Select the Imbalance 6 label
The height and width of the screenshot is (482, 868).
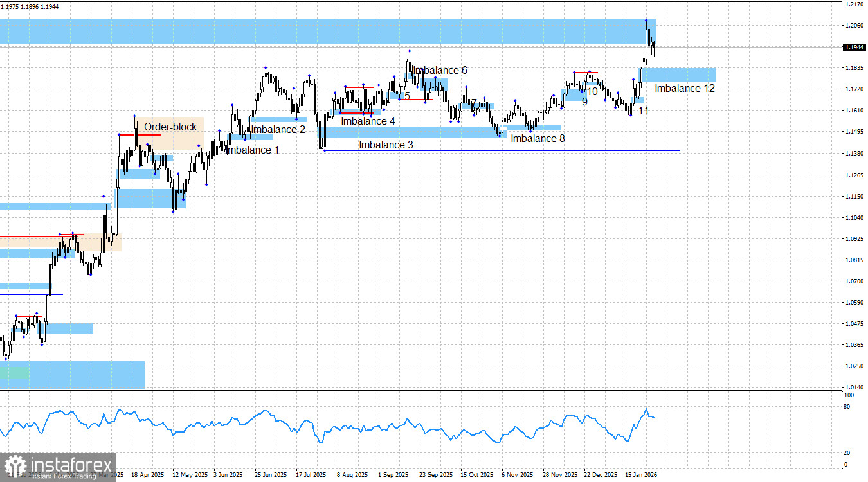440,71
